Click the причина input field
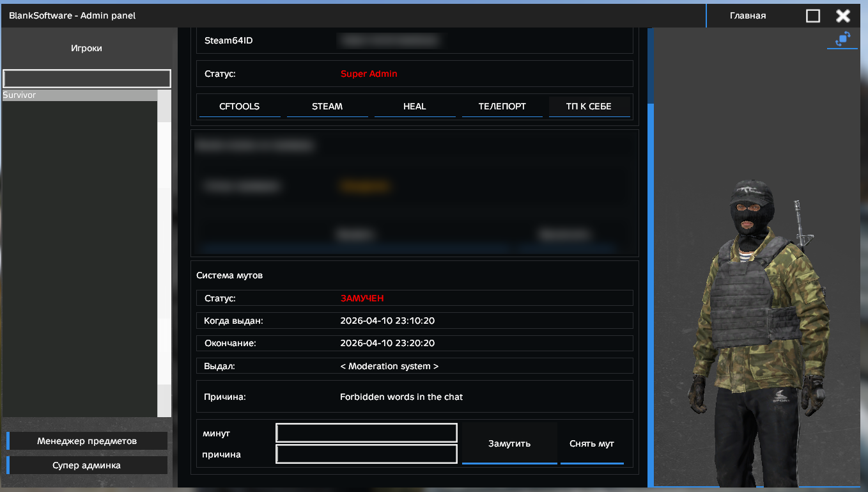The width and height of the screenshot is (868, 492). point(366,454)
